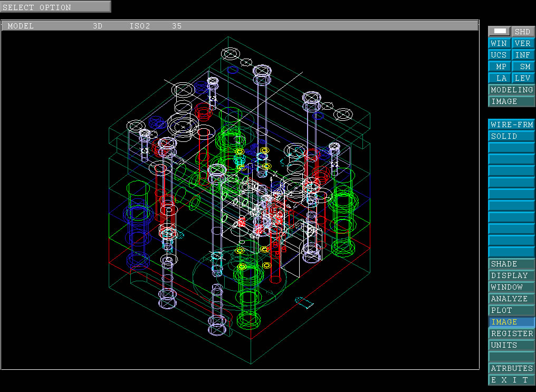Open the WIN window controls
The width and height of the screenshot is (536, 392).
(x=499, y=43)
